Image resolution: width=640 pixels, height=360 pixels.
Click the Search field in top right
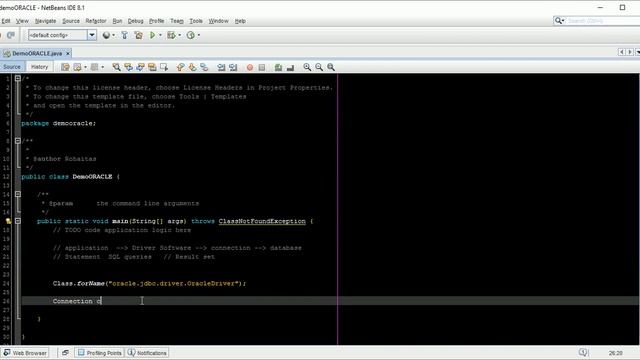pyautogui.click(x=602, y=20)
